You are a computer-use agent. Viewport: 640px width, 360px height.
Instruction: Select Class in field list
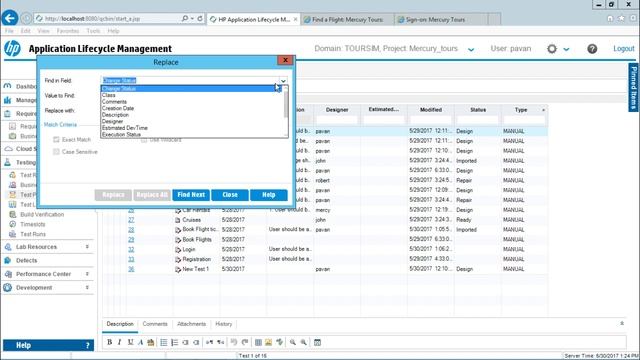(192, 95)
